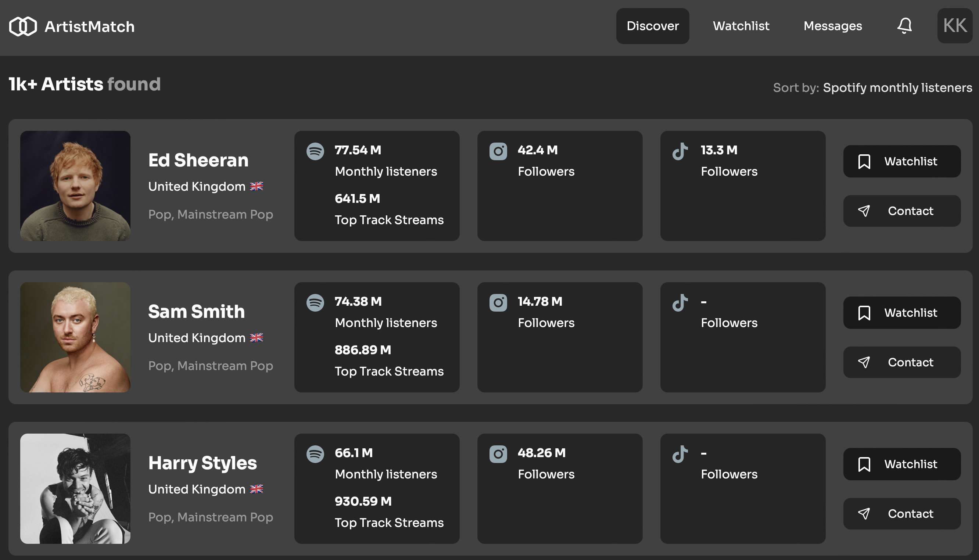The height and width of the screenshot is (560, 979).
Task: Click UK flag next to Ed Sheeran
Action: pyautogui.click(x=257, y=186)
